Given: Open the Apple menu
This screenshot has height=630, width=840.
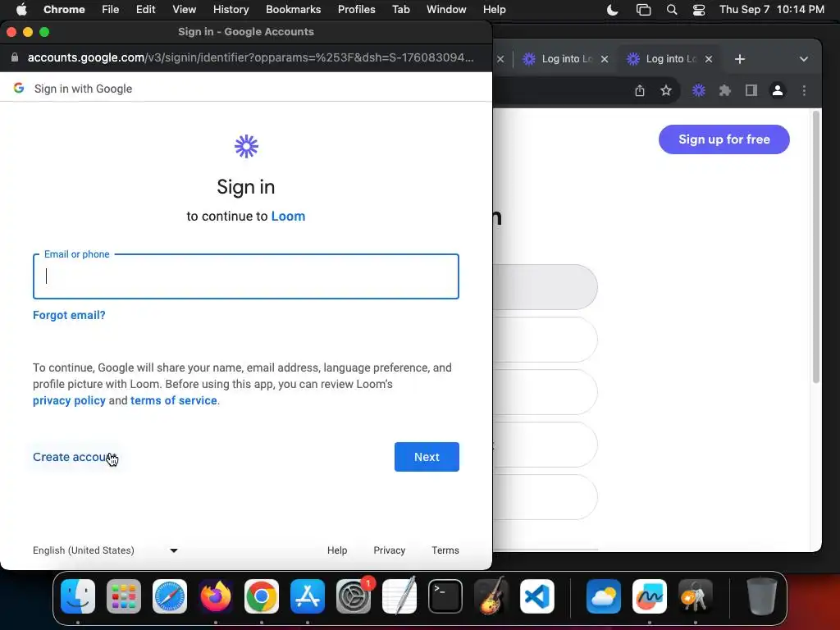Looking at the screenshot, I should click(21, 10).
